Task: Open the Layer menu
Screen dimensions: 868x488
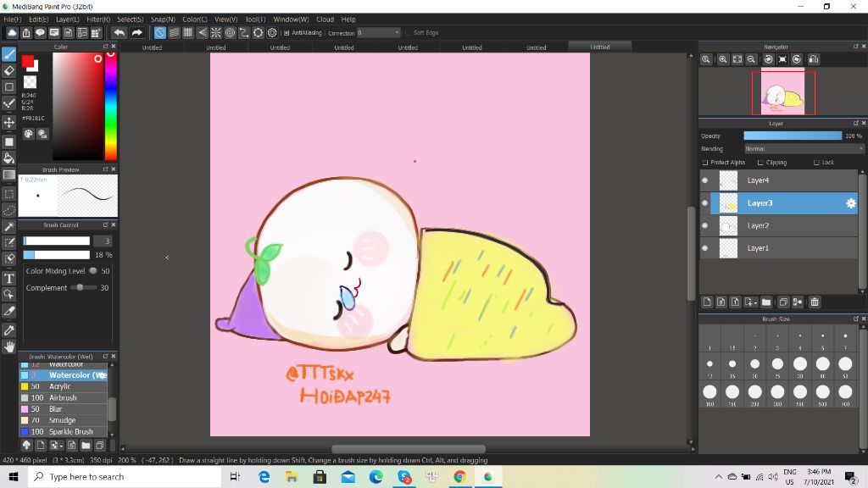Action: click(x=68, y=19)
